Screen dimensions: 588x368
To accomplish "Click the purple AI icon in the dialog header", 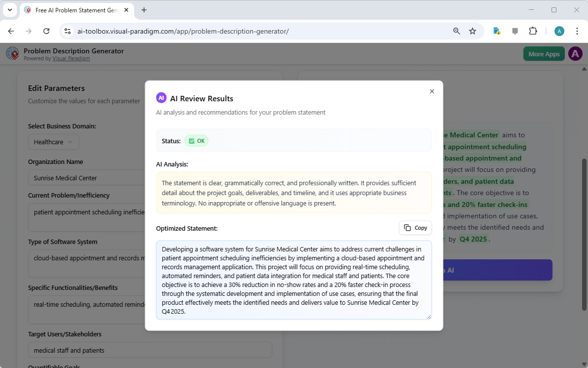I will point(161,98).
